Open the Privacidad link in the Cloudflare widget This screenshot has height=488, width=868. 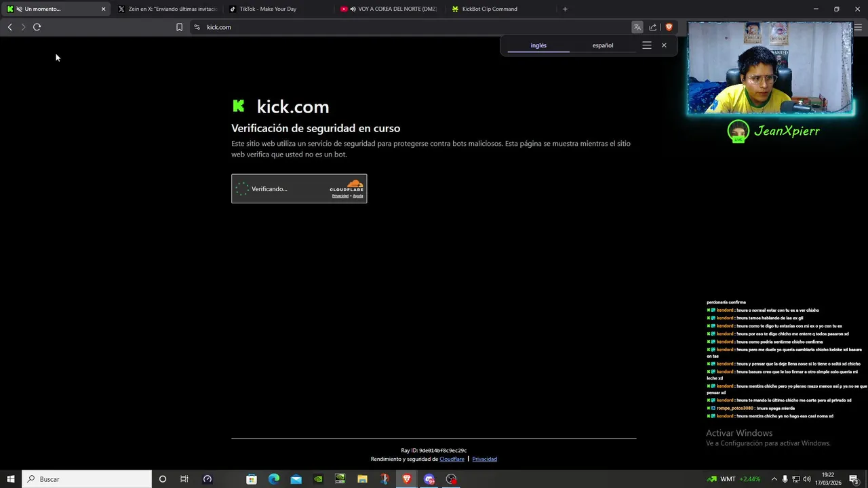(x=340, y=196)
